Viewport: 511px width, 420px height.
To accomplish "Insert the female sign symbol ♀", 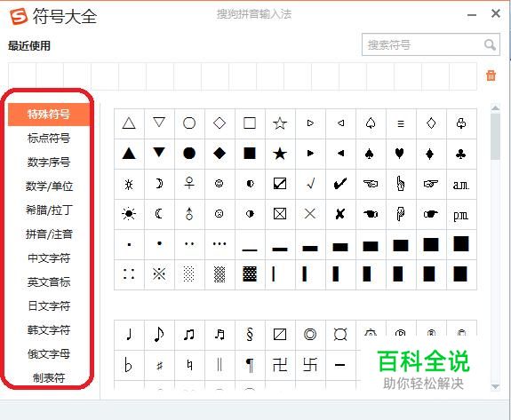I will (189, 184).
